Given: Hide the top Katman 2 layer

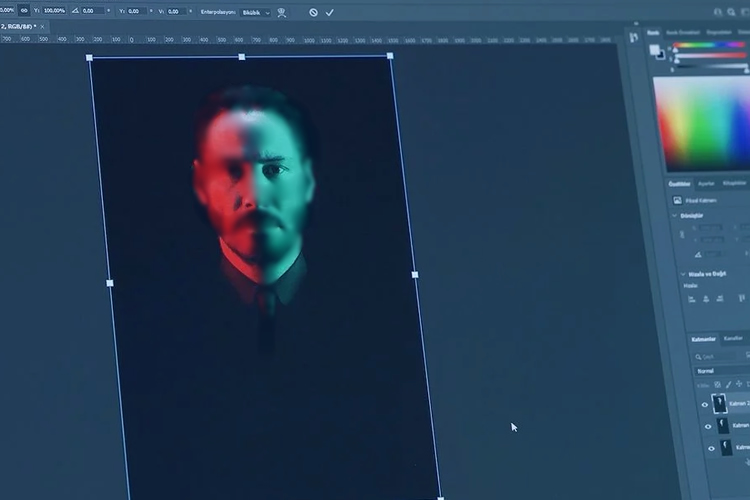Looking at the screenshot, I should (705, 405).
